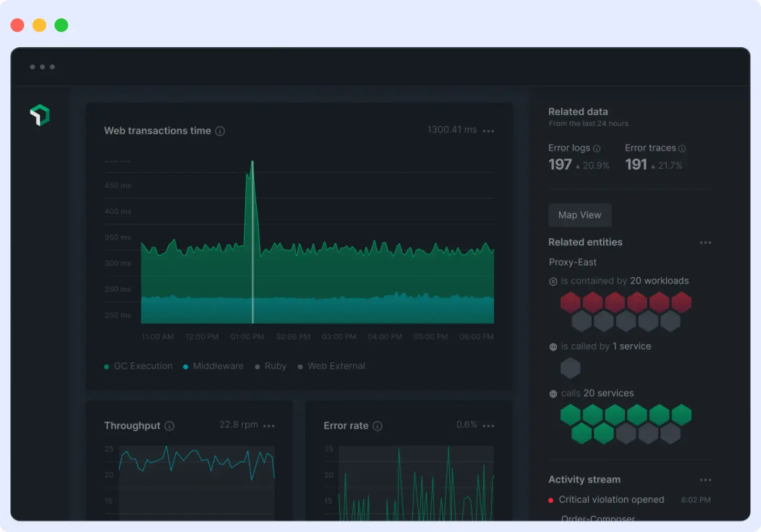761x532 pixels.
Task: Click the info icon next to Error logs
Action: point(597,148)
